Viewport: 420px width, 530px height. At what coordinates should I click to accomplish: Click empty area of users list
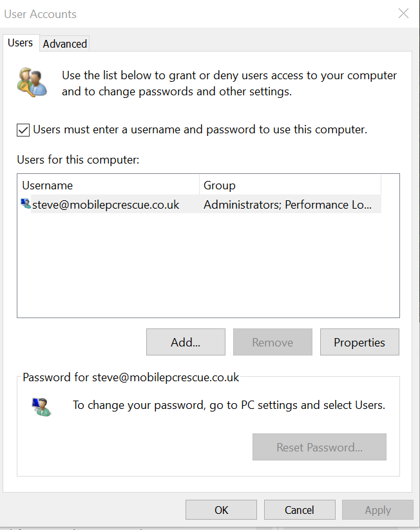click(208, 265)
